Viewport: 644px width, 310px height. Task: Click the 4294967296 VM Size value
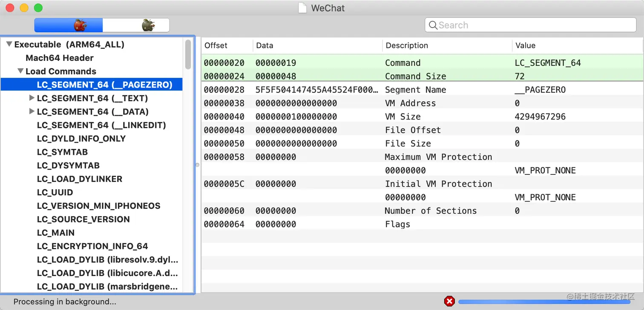[x=540, y=117]
